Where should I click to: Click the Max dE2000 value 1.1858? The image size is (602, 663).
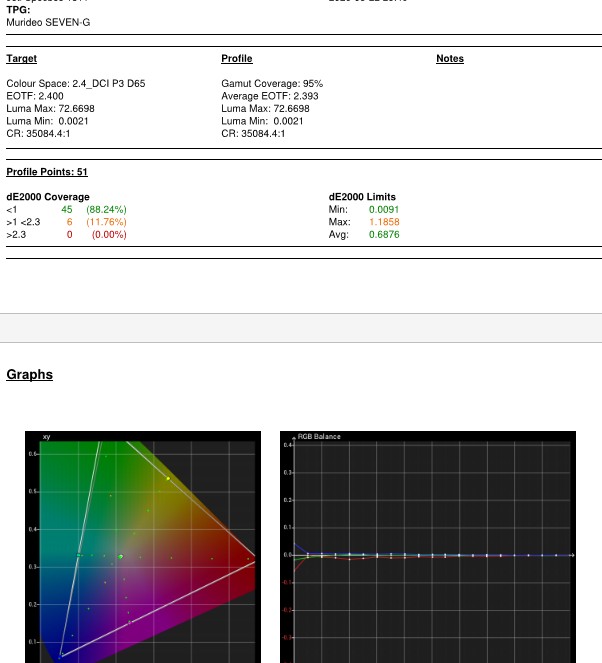point(383,222)
